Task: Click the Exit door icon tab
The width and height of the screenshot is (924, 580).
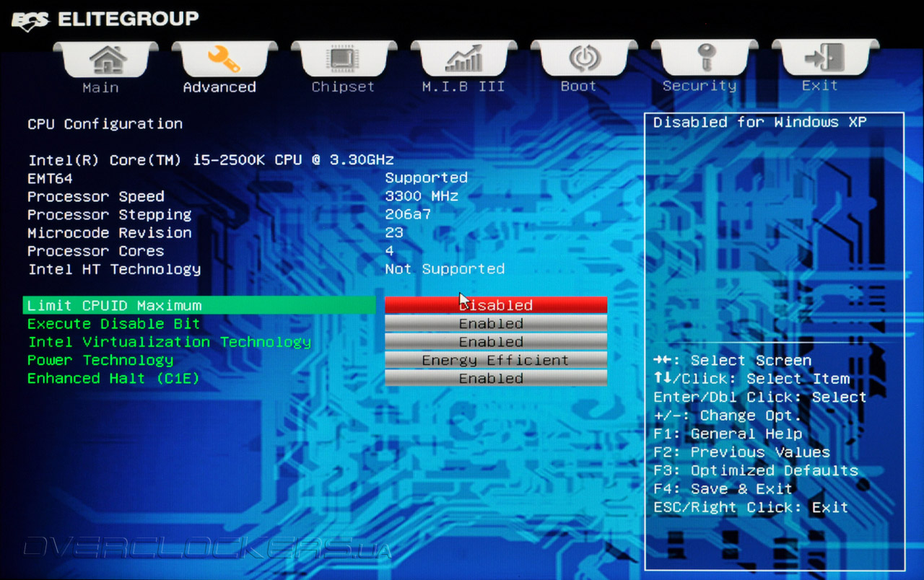Action: click(825, 58)
